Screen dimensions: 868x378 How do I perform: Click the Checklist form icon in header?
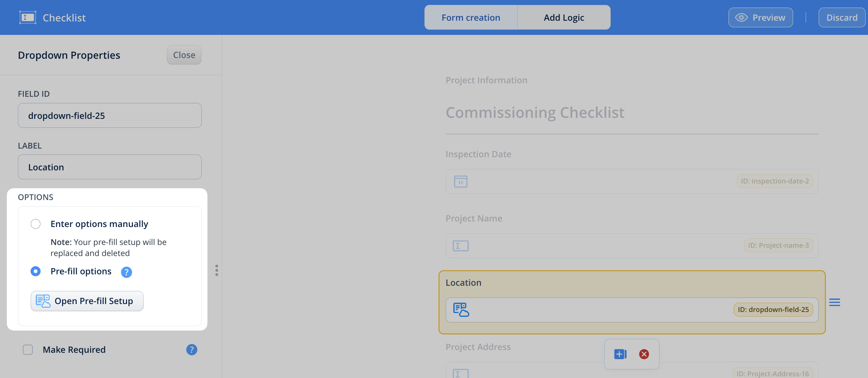[28, 18]
